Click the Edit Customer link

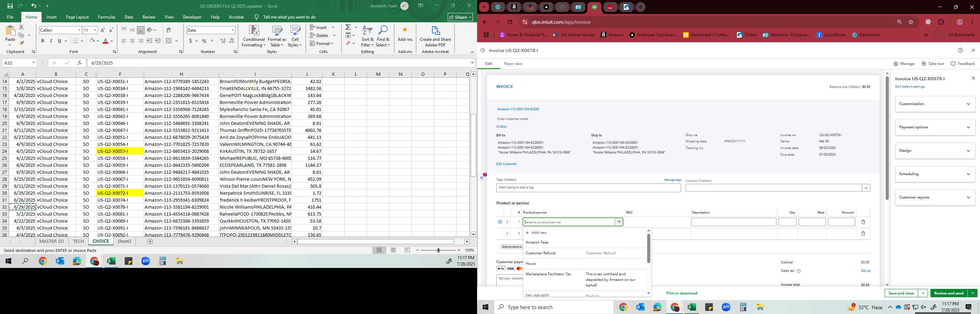tap(506, 164)
